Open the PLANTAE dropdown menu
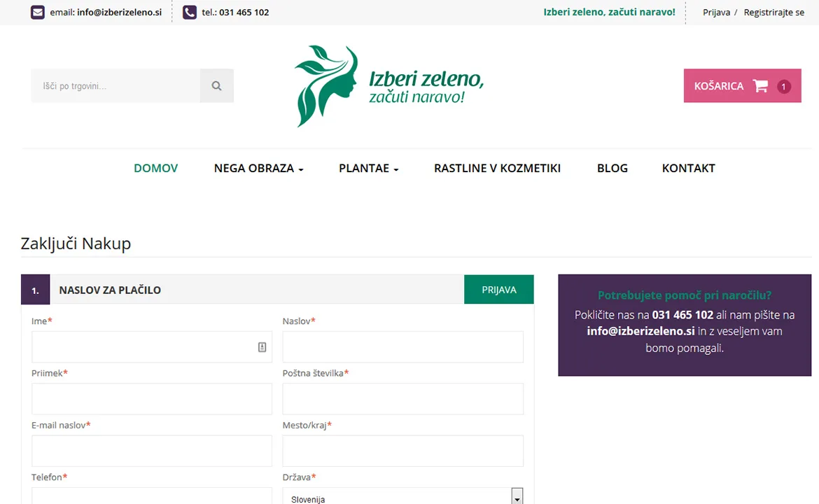 pyautogui.click(x=369, y=168)
